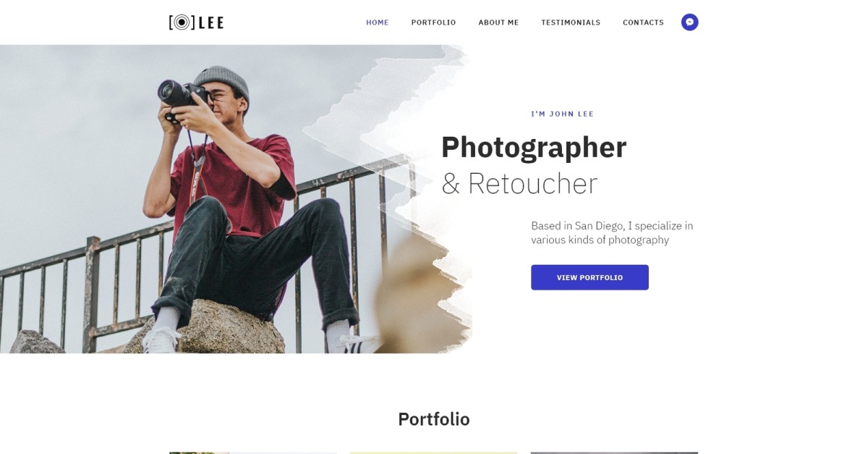Select the Photographer headline text
868x454 pixels.
click(534, 148)
